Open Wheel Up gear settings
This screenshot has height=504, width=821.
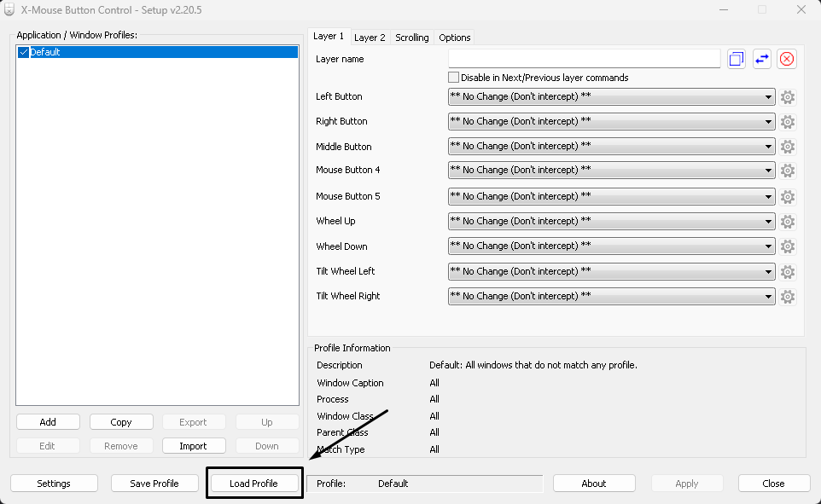[788, 222]
